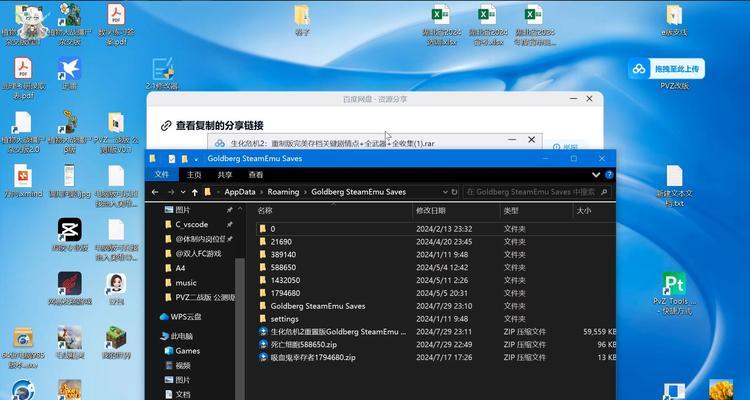
Task: Go up one folder level arrow
Action: [194, 192]
